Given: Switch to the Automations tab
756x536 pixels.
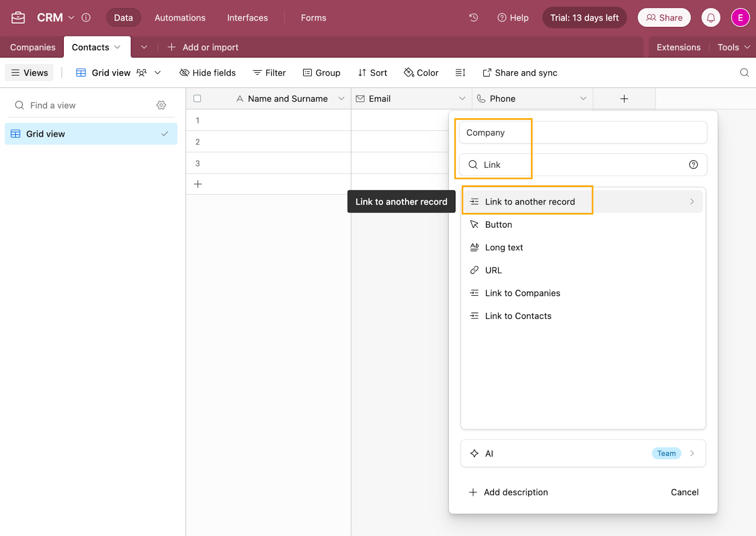Looking at the screenshot, I should click(180, 17).
